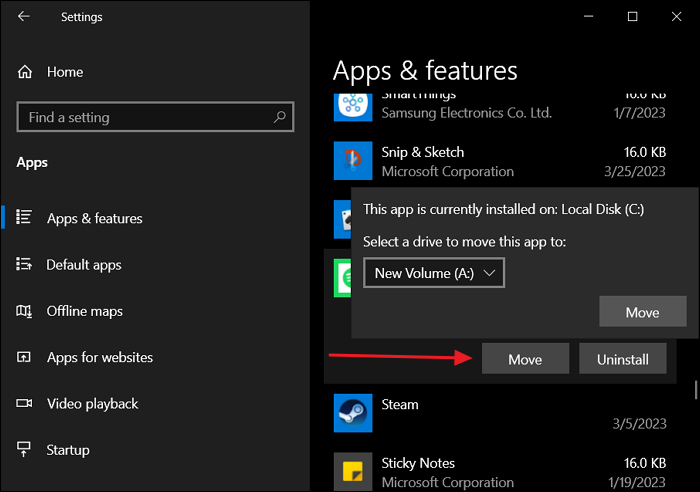Click the SmartThings app icon
Image resolution: width=700 pixels, height=492 pixels.
(351, 104)
